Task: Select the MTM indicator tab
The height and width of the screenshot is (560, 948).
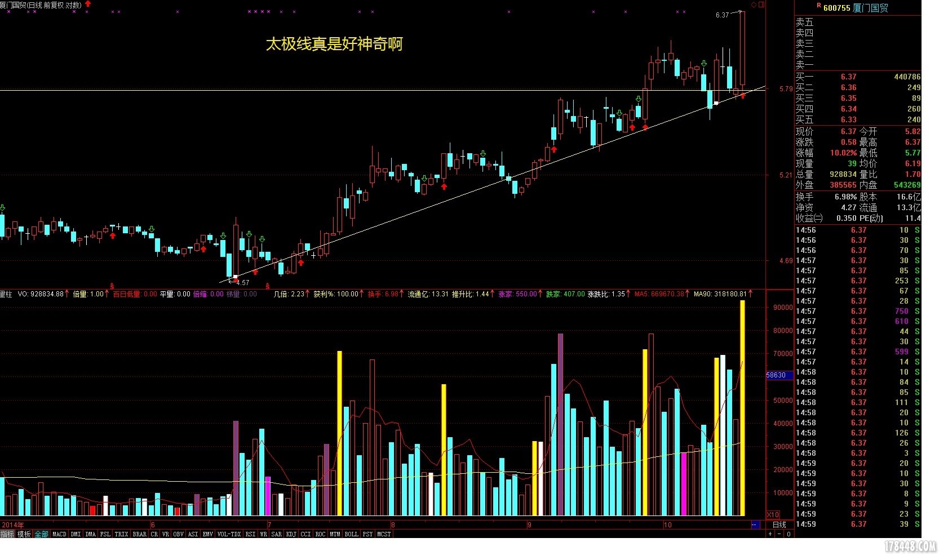Action: (335, 534)
